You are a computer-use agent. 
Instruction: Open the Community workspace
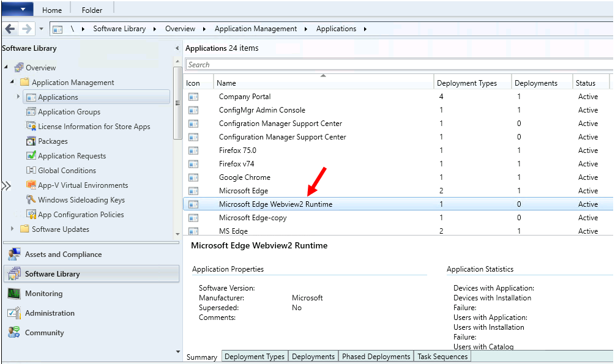click(91, 333)
